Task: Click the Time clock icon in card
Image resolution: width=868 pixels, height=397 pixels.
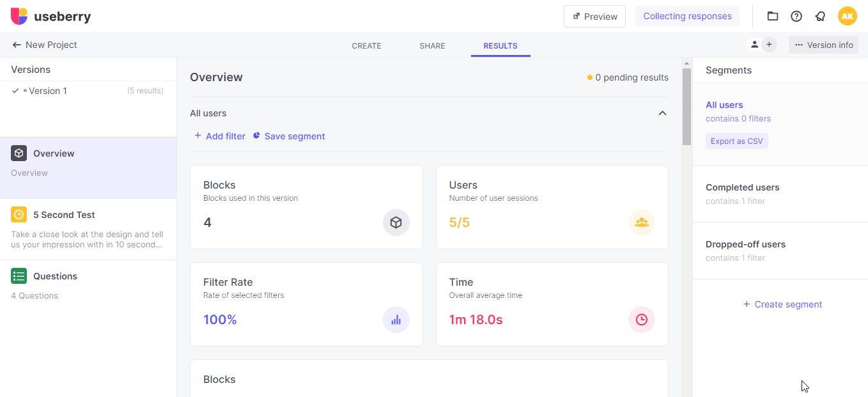Action: 642,320
